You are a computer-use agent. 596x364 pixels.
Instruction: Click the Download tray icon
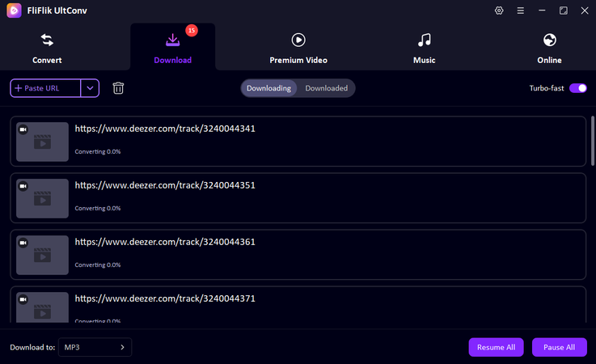tap(172, 40)
